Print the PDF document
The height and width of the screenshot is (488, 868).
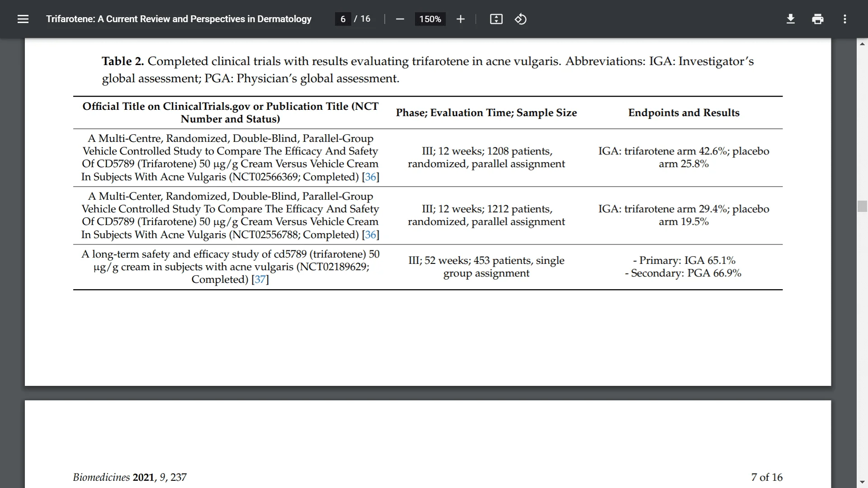coord(817,19)
